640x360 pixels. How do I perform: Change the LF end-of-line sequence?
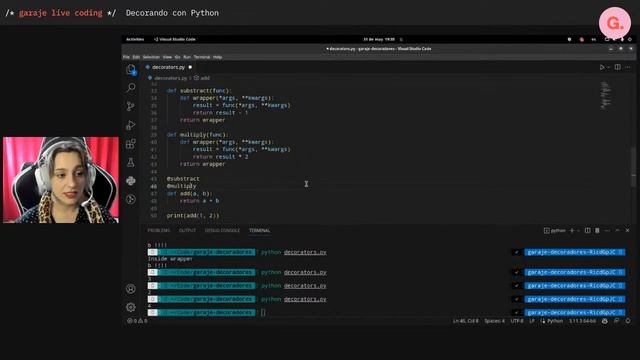click(532, 321)
